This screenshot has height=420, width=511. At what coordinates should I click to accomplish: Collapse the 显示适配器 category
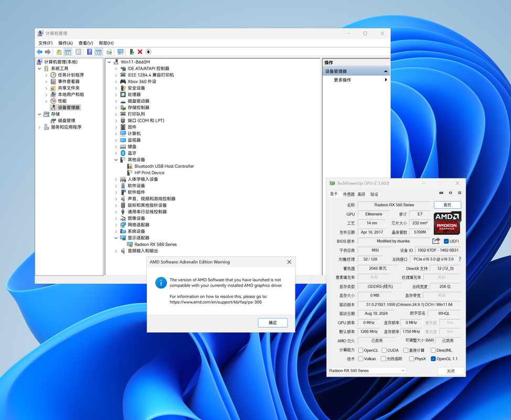pyautogui.click(x=116, y=238)
